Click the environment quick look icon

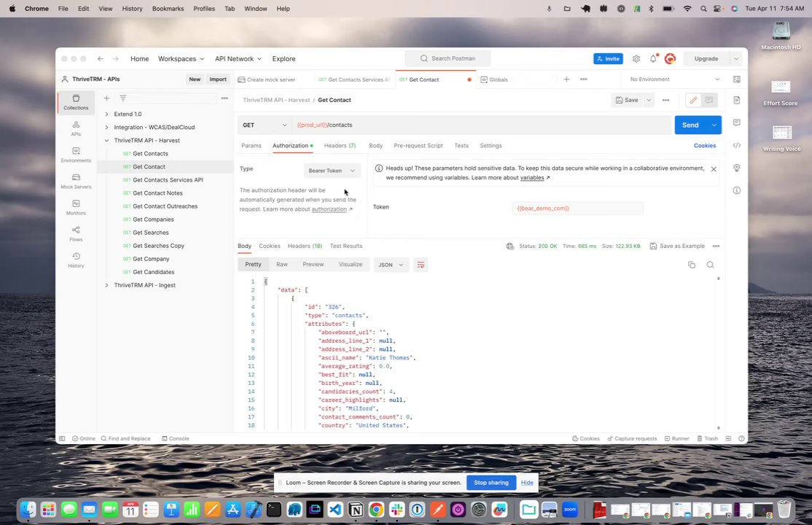pos(736,79)
